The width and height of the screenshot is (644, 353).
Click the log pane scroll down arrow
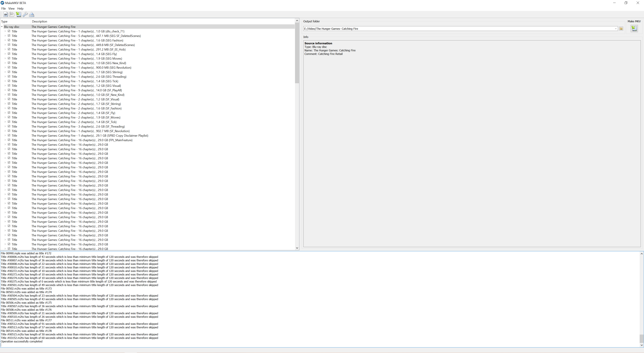tap(641, 345)
